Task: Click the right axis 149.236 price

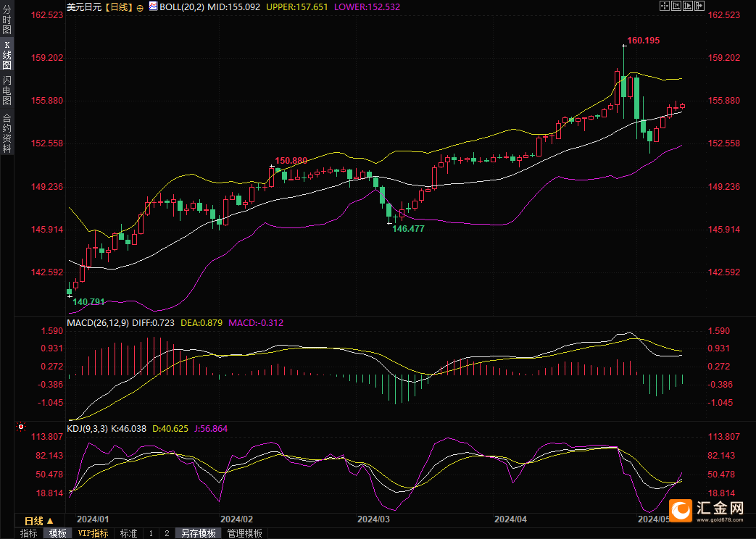Action: point(723,187)
